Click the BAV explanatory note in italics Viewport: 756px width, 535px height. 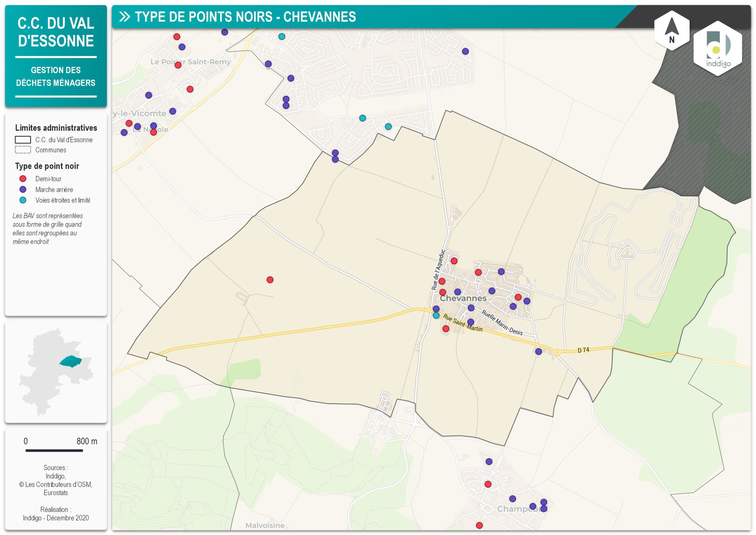48,228
